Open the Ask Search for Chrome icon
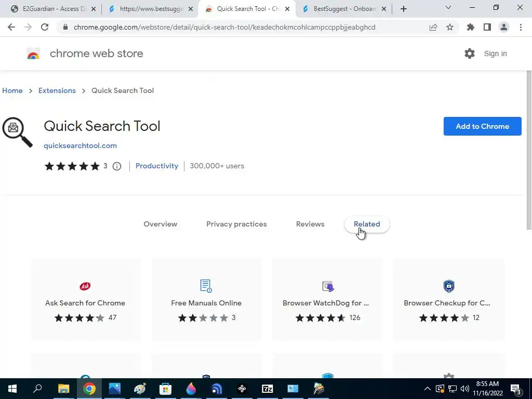 (x=85, y=286)
